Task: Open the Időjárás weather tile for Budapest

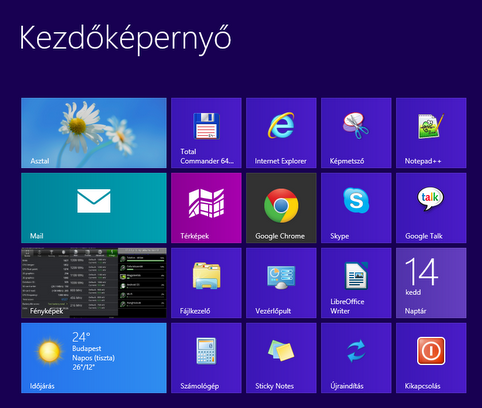Action: (x=94, y=358)
